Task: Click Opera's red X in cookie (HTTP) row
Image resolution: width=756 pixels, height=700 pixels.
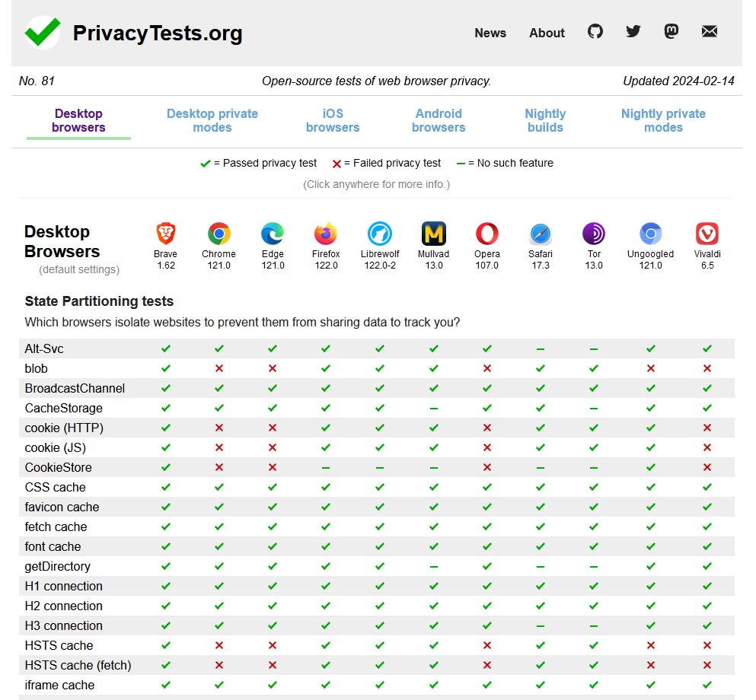Action: [487, 428]
